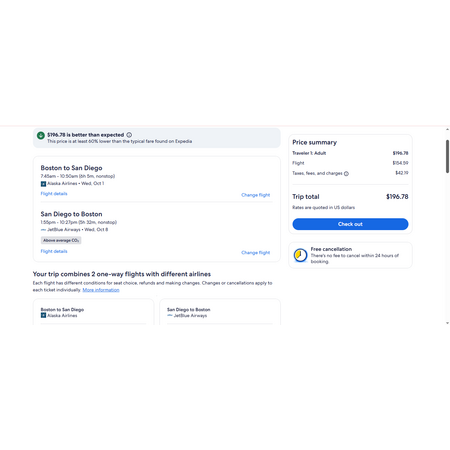The width and height of the screenshot is (450, 450).
Task: Click the yellow clock icon for Free cancellation
Action: tap(300, 255)
